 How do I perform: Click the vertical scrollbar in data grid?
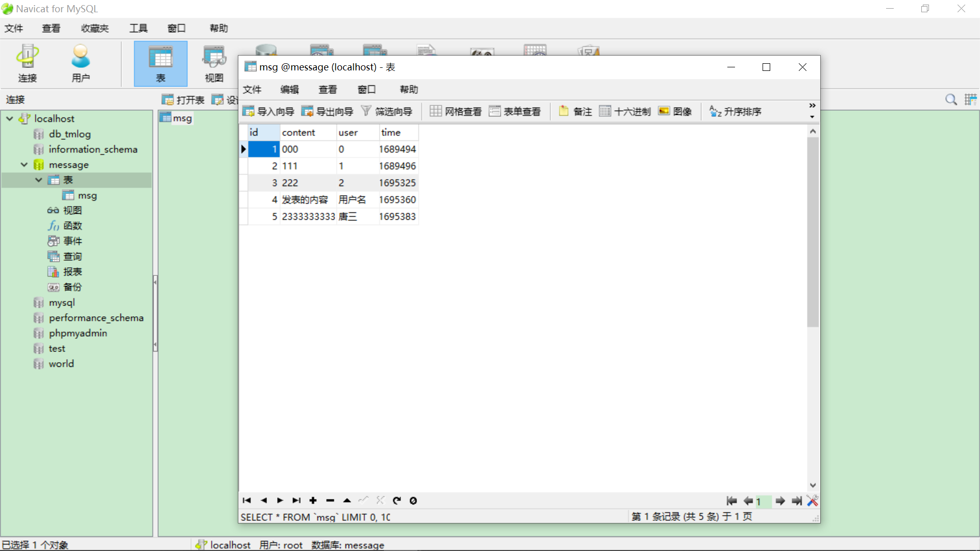(x=813, y=232)
